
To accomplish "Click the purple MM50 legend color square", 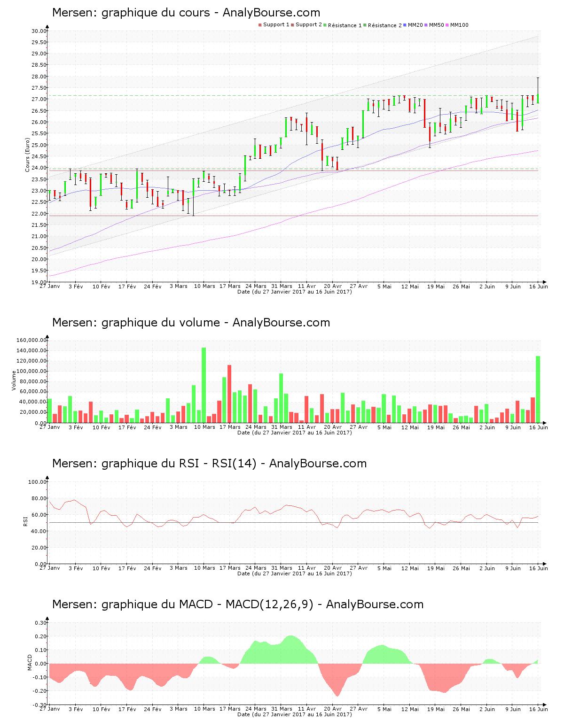I will (426, 25).
